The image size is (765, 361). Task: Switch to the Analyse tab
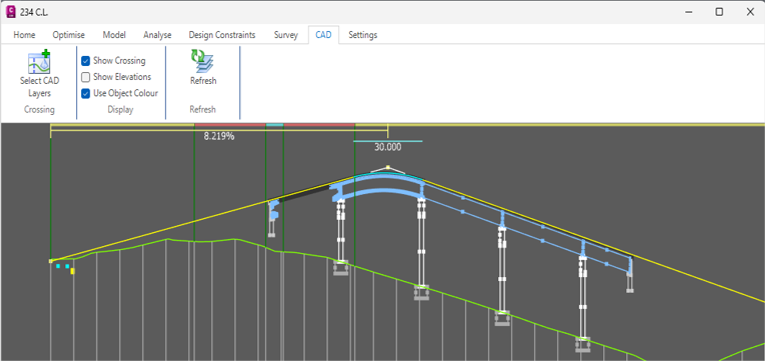pyautogui.click(x=157, y=35)
